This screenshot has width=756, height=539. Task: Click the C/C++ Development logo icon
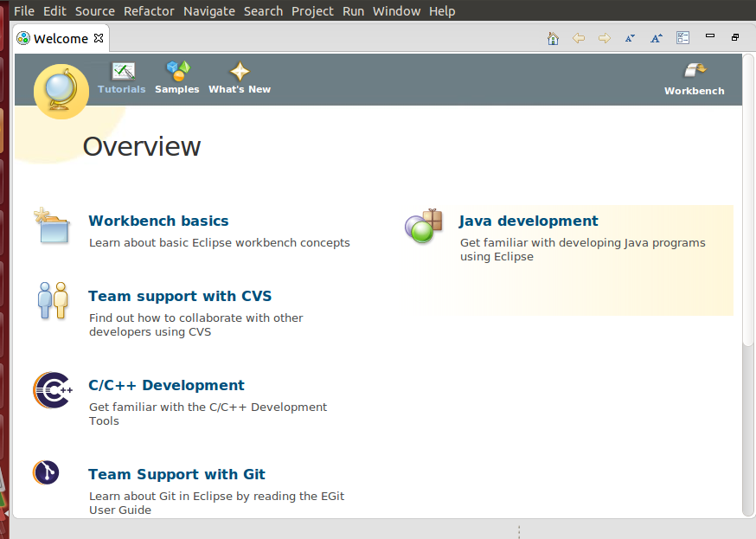pos(53,390)
